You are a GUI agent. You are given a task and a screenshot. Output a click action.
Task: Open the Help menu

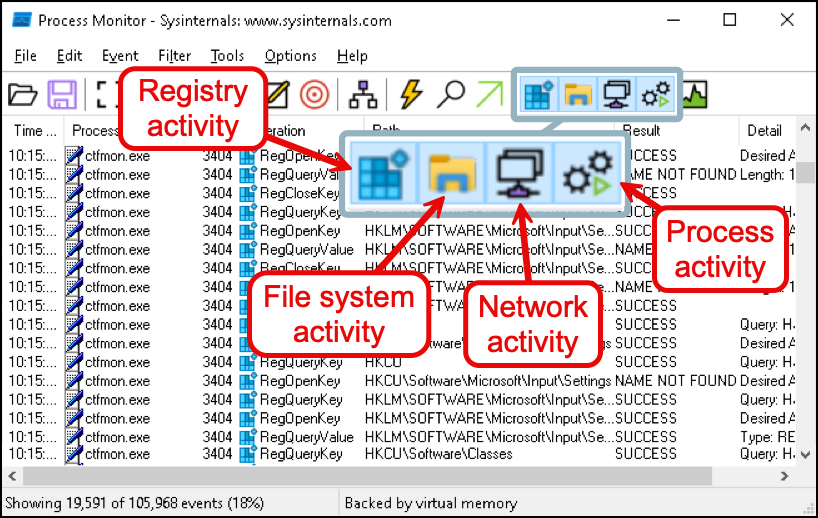click(x=352, y=55)
